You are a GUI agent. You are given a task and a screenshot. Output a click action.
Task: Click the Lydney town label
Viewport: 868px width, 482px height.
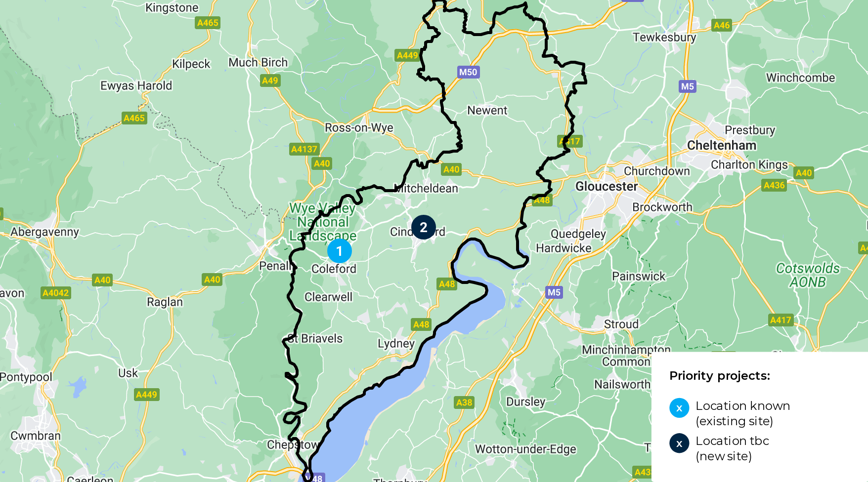396,344
